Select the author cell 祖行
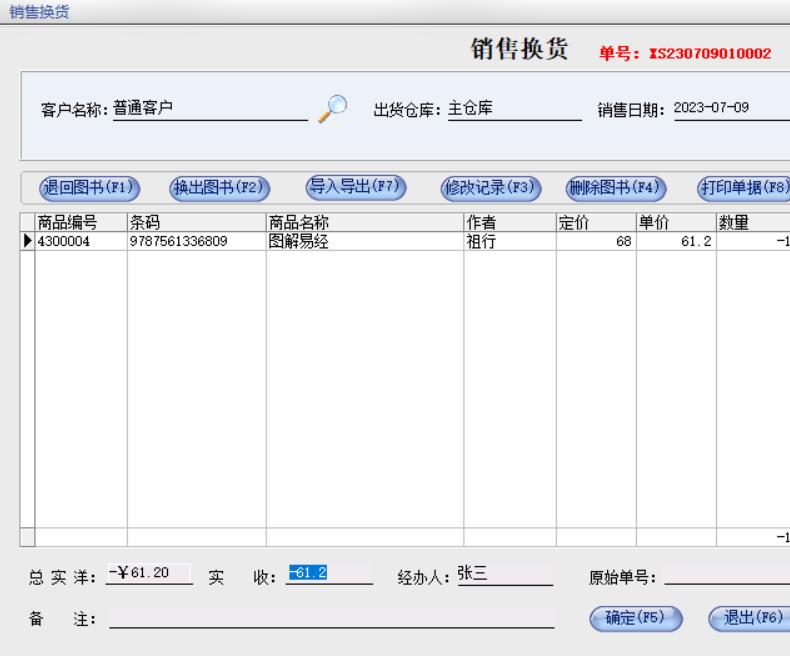This screenshot has width=790, height=656. [x=510, y=241]
